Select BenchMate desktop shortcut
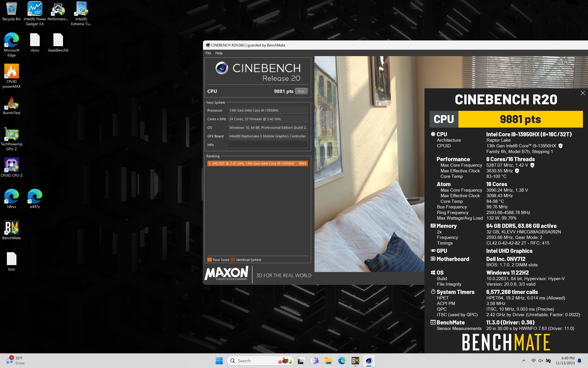This screenshot has height=368, width=588. pos(11,230)
